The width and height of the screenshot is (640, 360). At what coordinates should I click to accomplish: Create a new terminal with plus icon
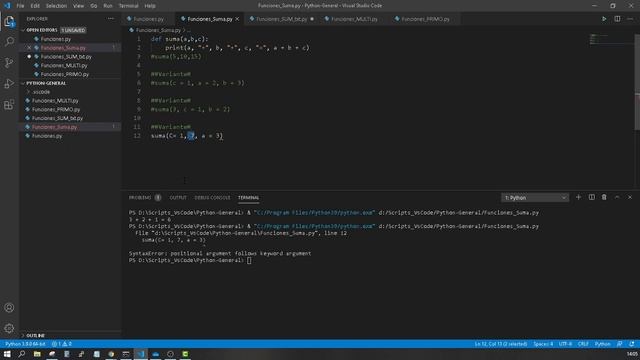pyautogui.click(x=578, y=198)
